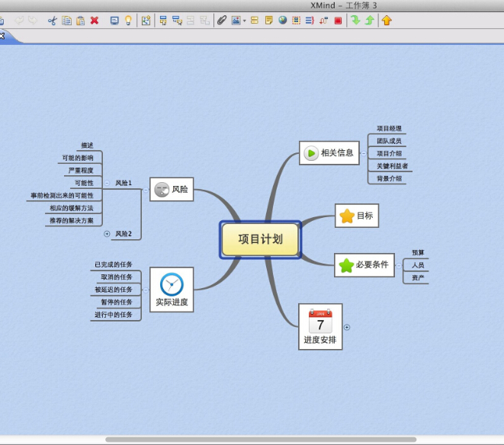The image size is (504, 445).
Task: Click the green star marker on 必要条件
Action: 346,265
